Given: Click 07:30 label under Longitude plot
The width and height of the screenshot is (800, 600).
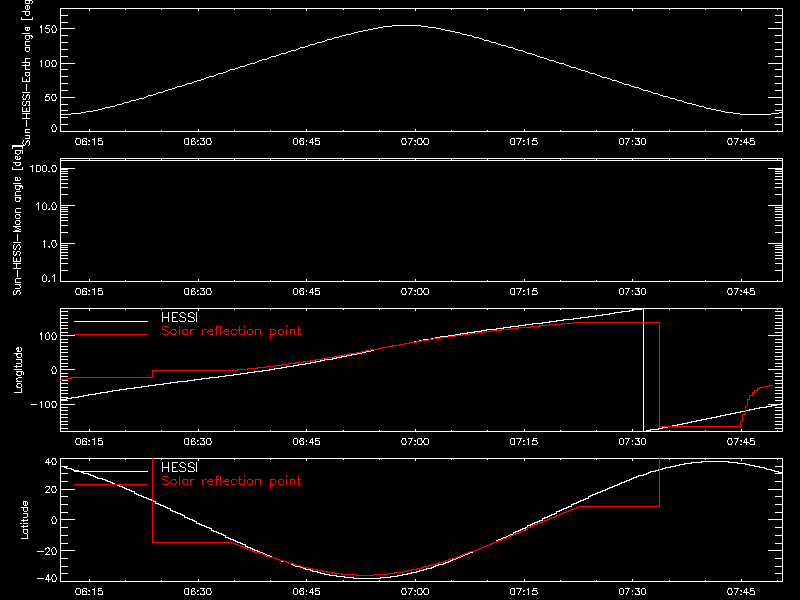Looking at the screenshot, I should coord(633,442).
